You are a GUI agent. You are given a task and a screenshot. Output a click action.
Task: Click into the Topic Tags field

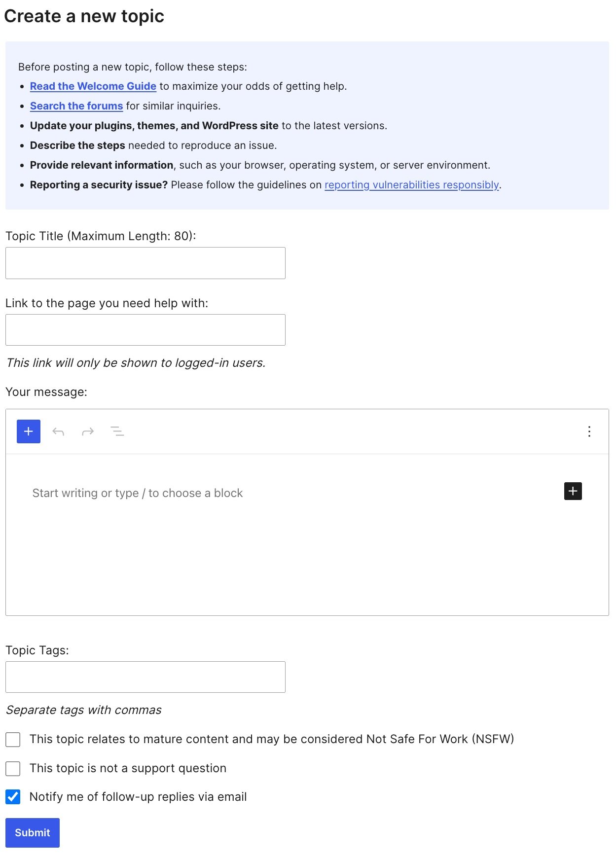click(x=145, y=677)
